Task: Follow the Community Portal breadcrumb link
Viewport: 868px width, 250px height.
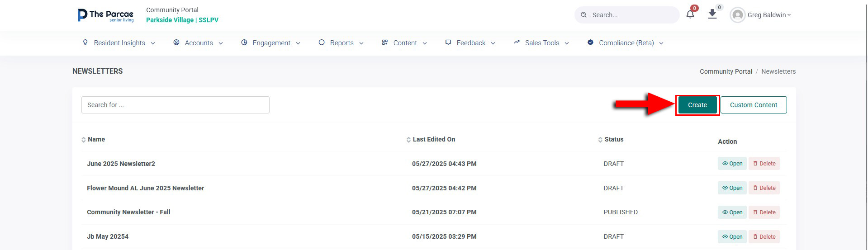Action: (726, 71)
